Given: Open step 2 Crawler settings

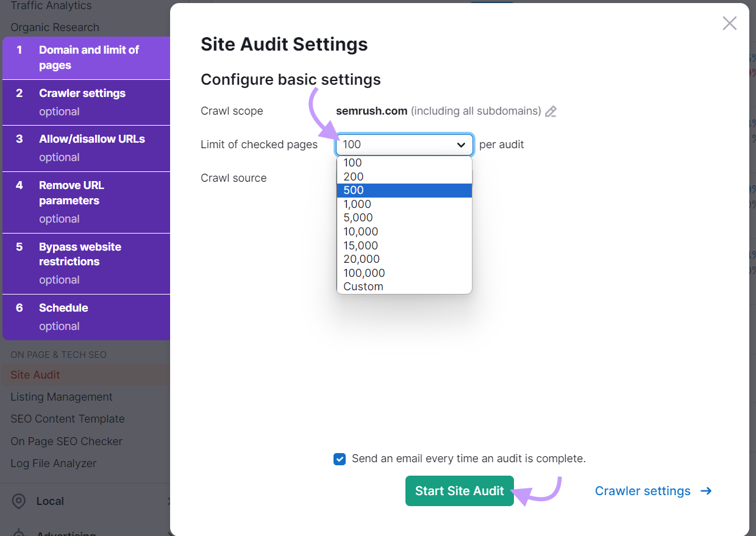Looking at the screenshot, I should pyautogui.click(x=86, y=102).
